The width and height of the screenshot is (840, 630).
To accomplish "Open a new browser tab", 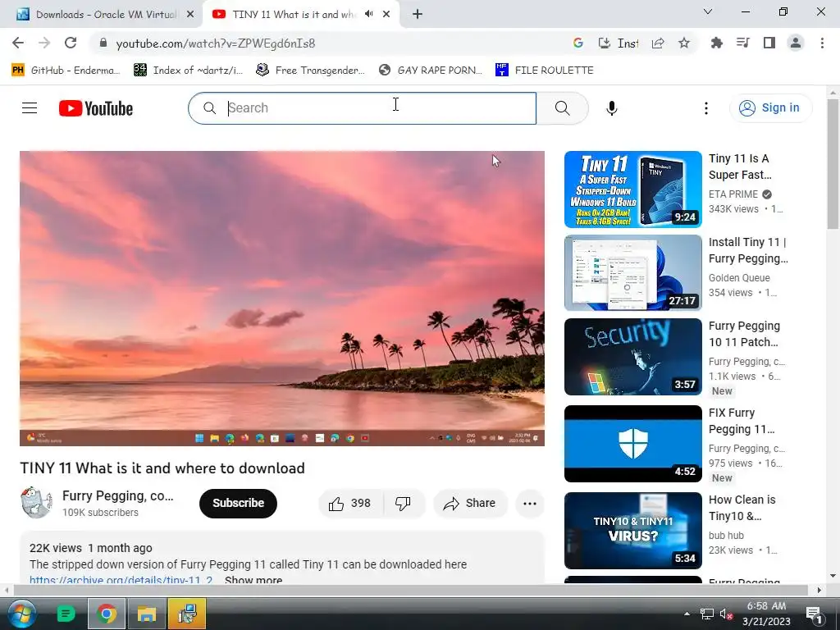I will click(x=418, y=15).
